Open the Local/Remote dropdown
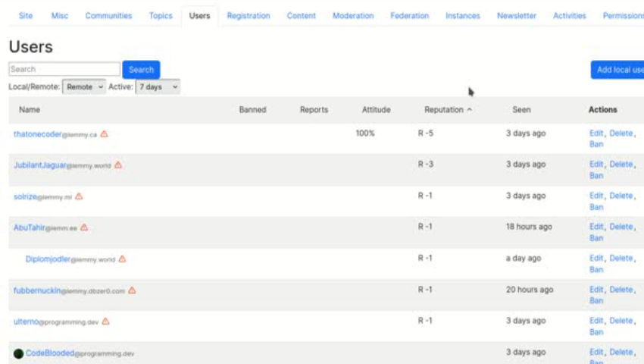The width and height of the screenshot is (644, 364). tap(83, 87)
